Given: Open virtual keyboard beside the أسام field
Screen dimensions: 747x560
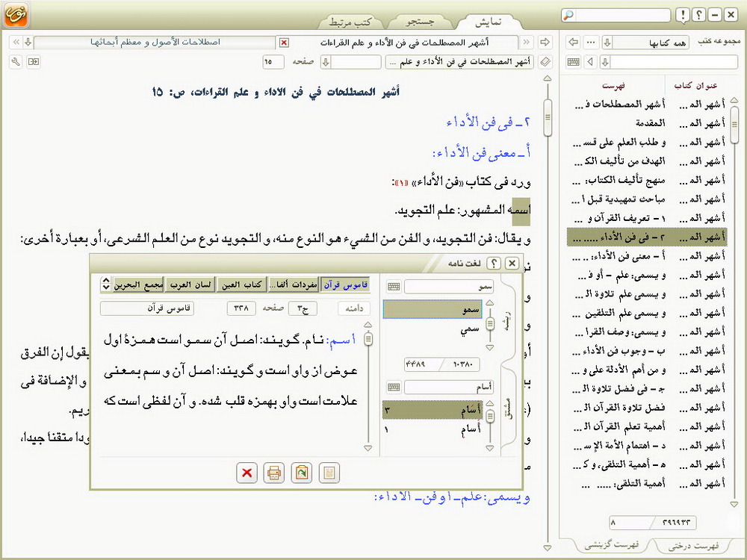Looking at the screenshot, I should pos(394,387).
